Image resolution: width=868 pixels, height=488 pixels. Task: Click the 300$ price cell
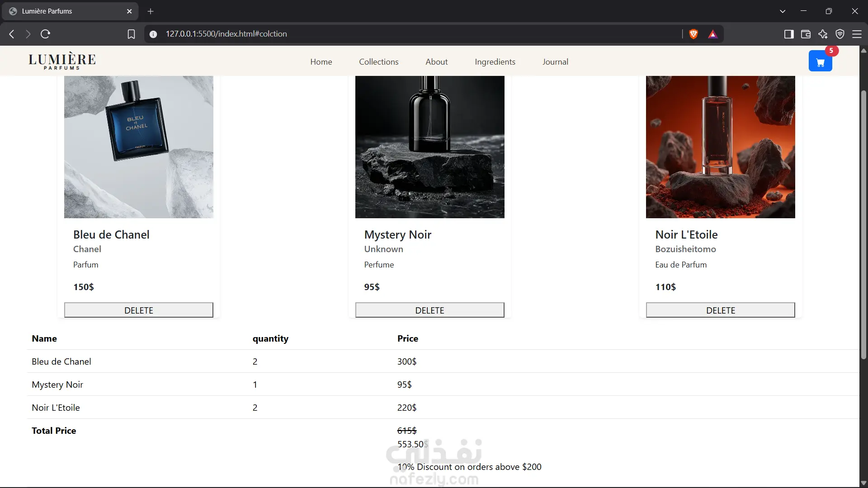pyautogui.click(x=407, y=361)
